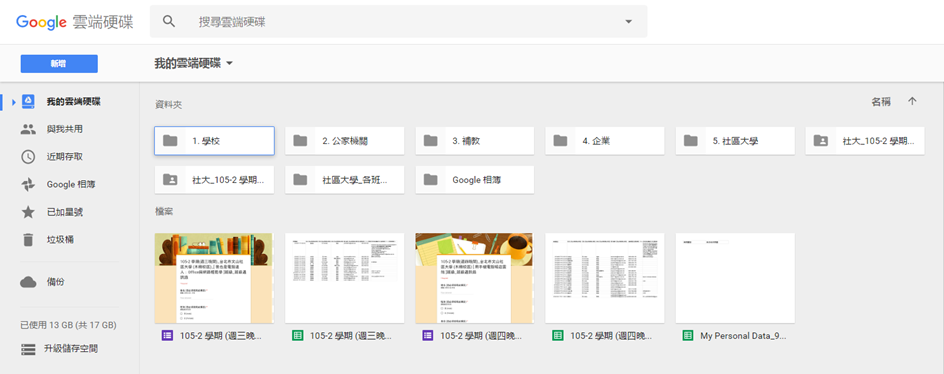Viewport: 944px width, 374px height.
Task: Click the 與我共用 people icon
Action: [28, 129]
